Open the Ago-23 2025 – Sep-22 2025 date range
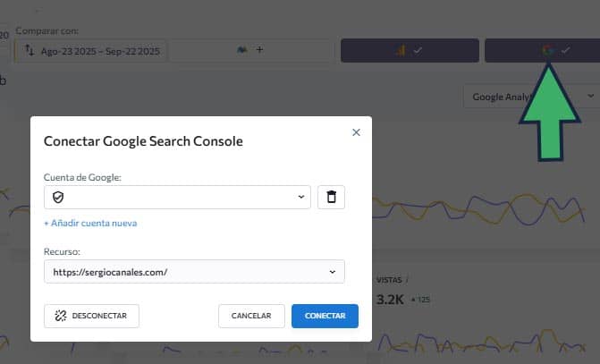The width and height of the screenshot is (600, 364). click(x=98, y=51)
